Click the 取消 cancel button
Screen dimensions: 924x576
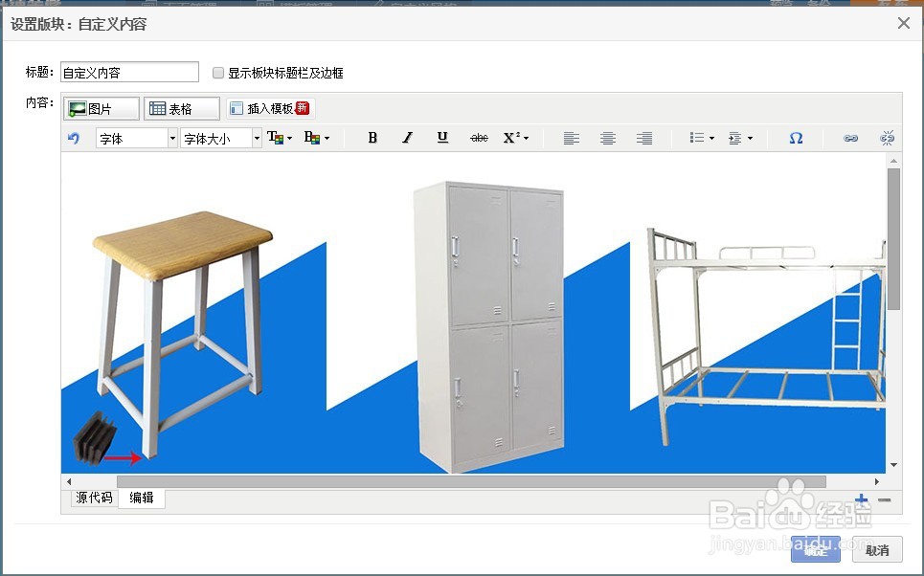click(x=877, y=549)
